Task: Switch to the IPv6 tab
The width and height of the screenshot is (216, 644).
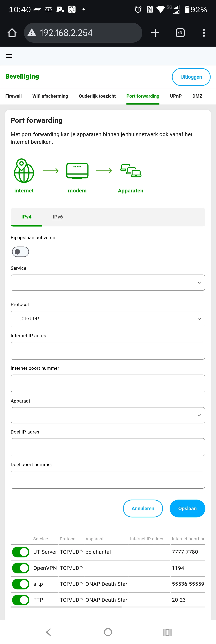Action: tap(58, 217)
